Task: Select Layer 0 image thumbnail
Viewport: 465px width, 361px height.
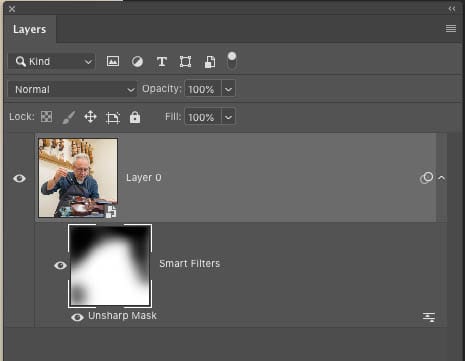Action: tap(78, 178)
